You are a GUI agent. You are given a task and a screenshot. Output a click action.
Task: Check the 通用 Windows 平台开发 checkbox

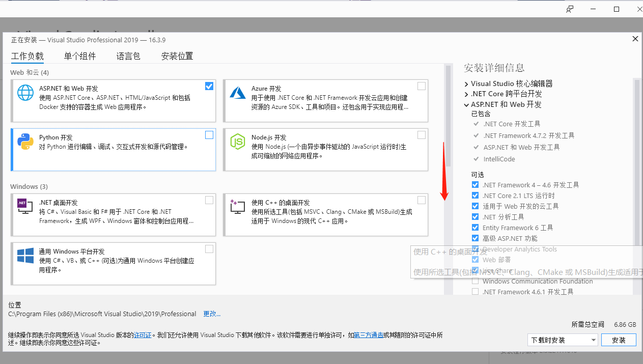point(209,249)
